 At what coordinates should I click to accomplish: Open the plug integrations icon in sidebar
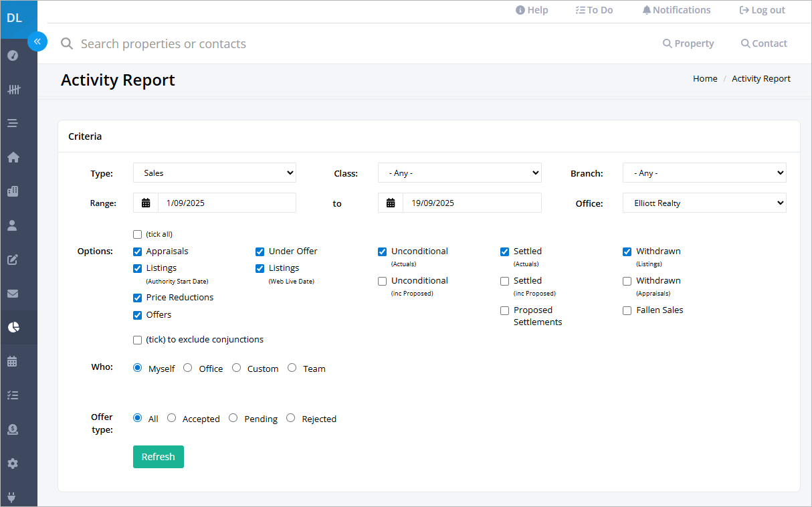13,497
